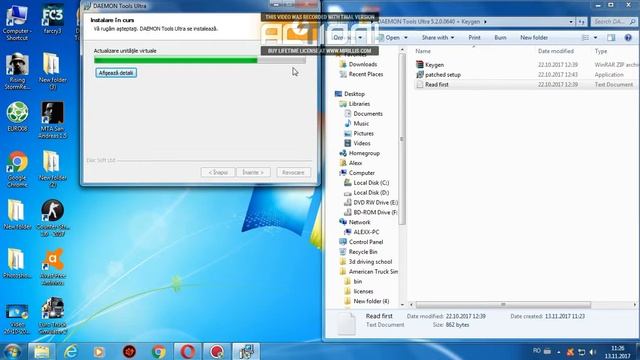
Task: Select Downloads in navigation pane
Action: 363,64
